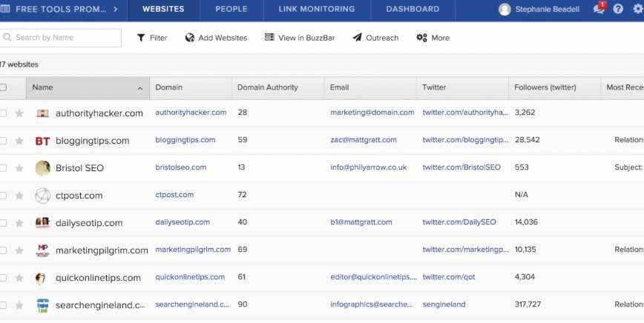Click the project list icon beside FREE TOOLS PROM
This screenshot has width=644, height=323.
[5, 9]
